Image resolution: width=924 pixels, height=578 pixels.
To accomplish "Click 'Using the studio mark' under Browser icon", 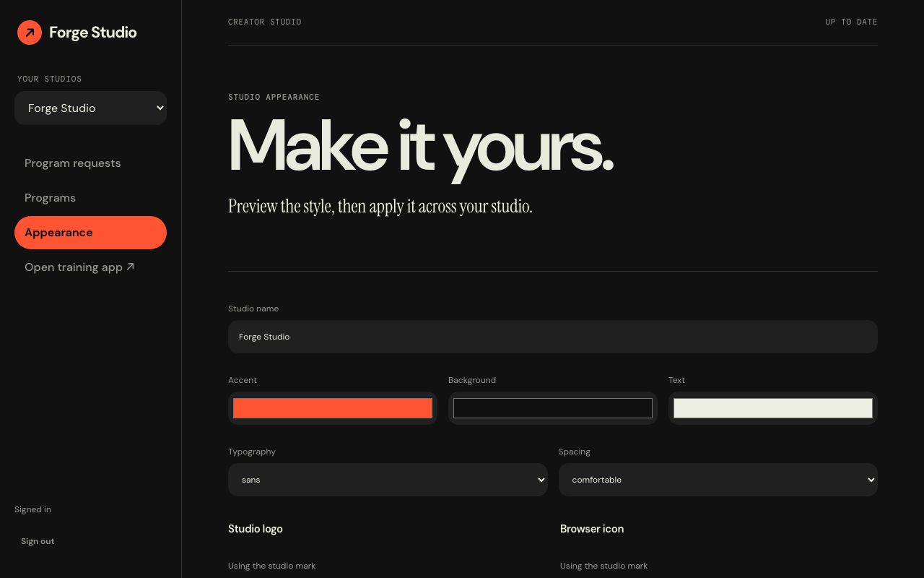I will 604,566.
